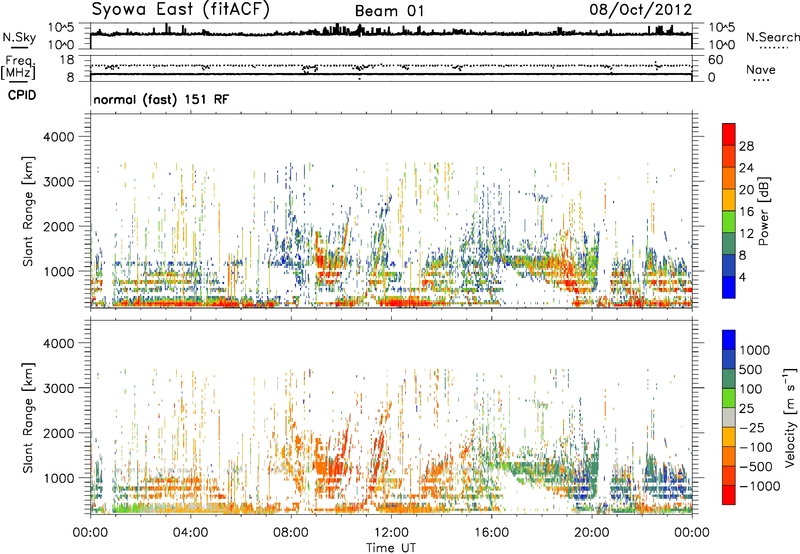Image resolution: width=800 pixels, height=554 pixels.
Task: Click the '16:00' time tick label
Action: pyautogui.click(x=492, y=533)
